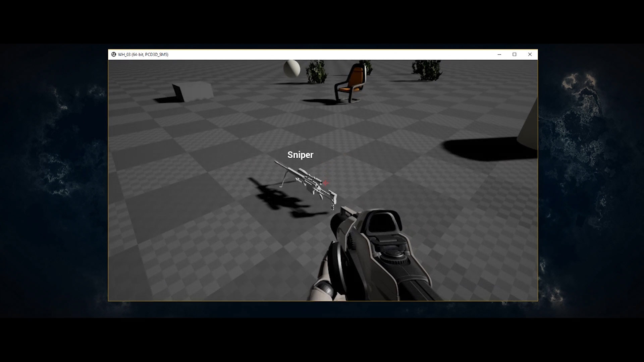Click the WH_03 window title text
This screenshot has width=644, height=362.
[x=143, y=54]
